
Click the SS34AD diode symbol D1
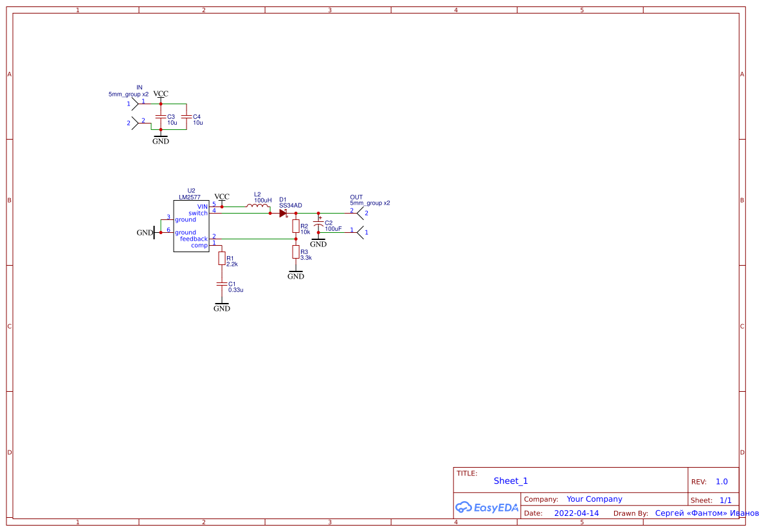coord(283,213)
